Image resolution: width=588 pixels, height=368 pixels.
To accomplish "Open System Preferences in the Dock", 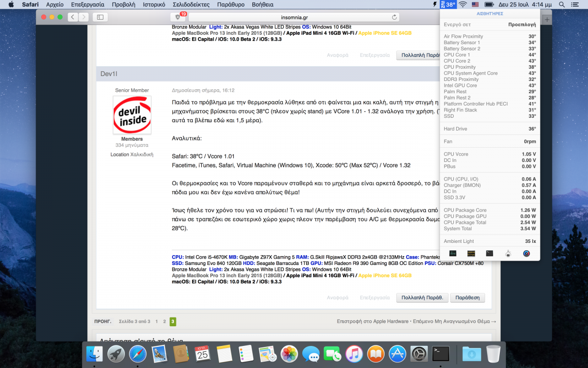I will 419,353.
